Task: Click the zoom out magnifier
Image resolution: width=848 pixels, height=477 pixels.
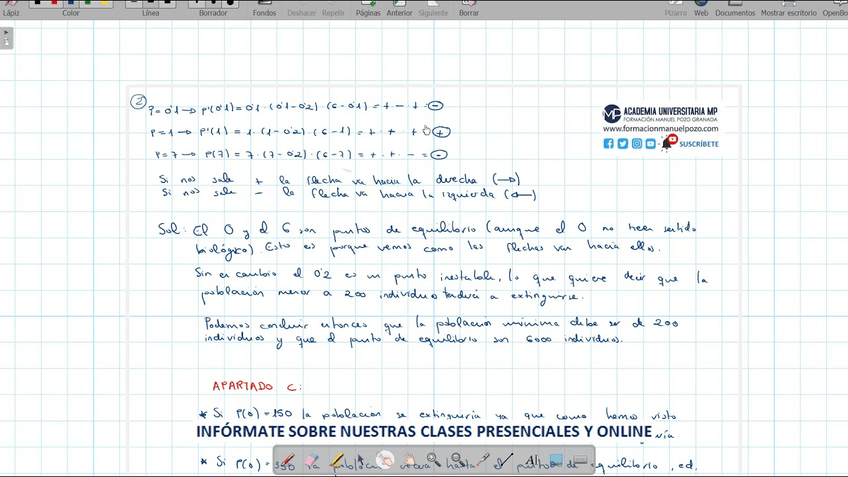Action: pos(457,461)
